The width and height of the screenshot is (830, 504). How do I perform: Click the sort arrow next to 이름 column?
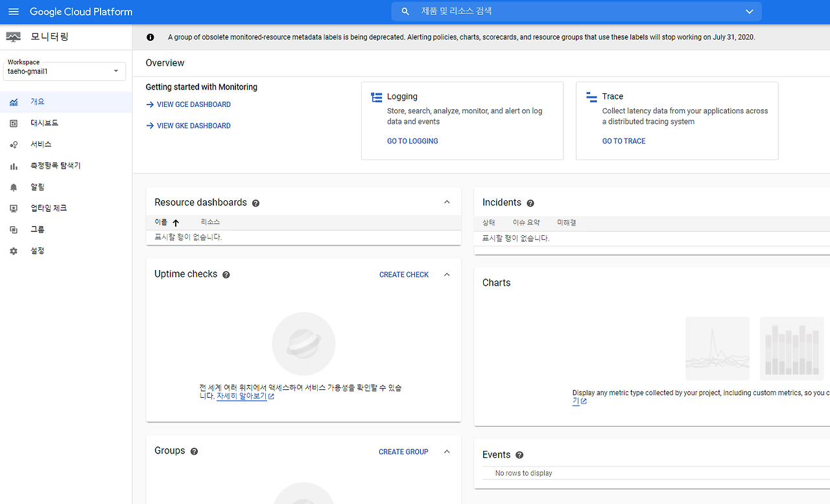[176, 223]
